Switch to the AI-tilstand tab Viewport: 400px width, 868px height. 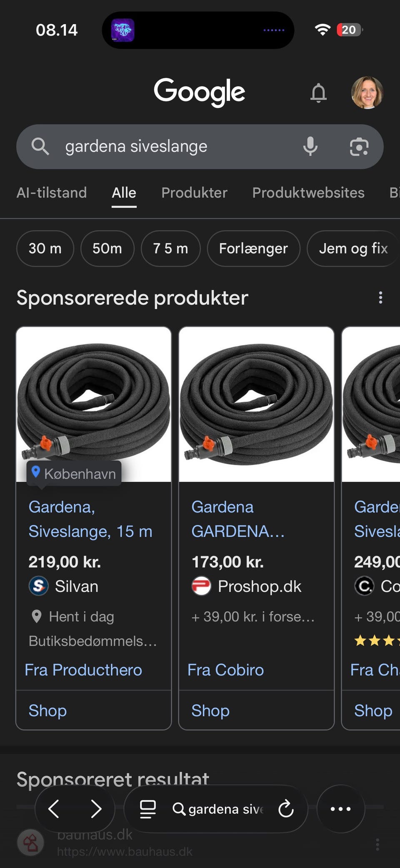tap(52, 193)
